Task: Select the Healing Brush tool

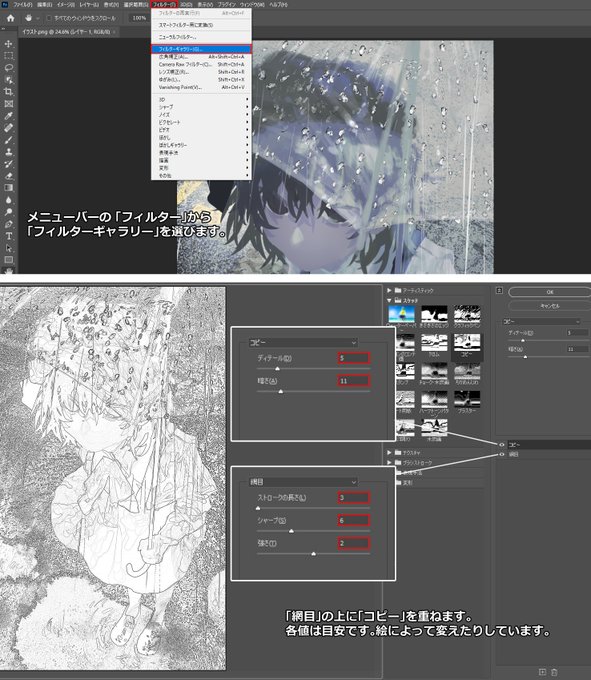Action: tap(8, 128)
